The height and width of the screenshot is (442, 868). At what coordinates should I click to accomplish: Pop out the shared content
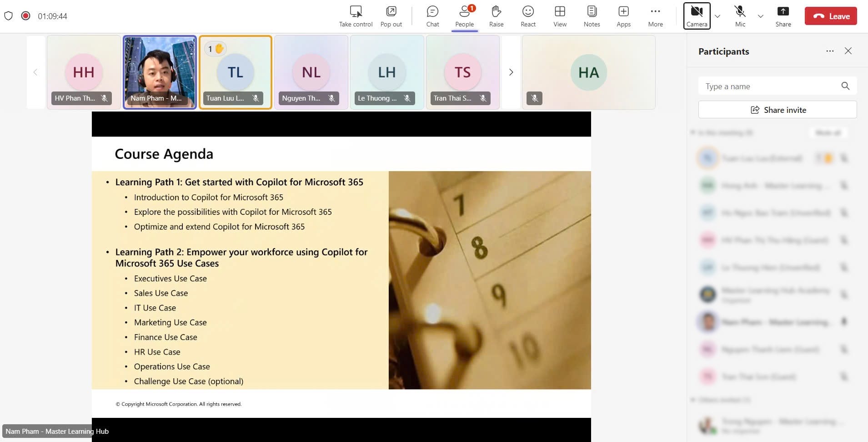[x=391, y=16]
